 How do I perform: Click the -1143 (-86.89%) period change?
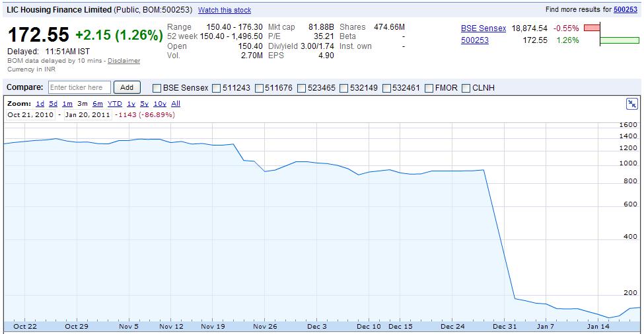(144, 115)
